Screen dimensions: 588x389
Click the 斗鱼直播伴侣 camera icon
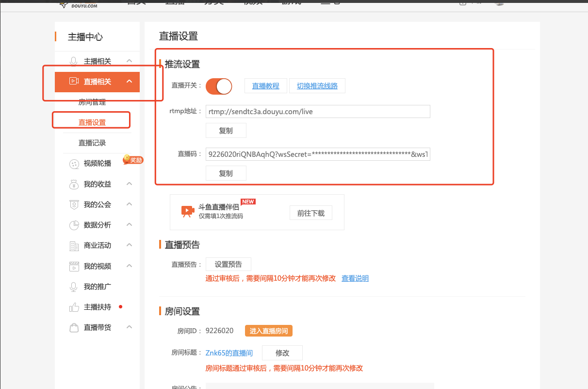pos(188,211)
